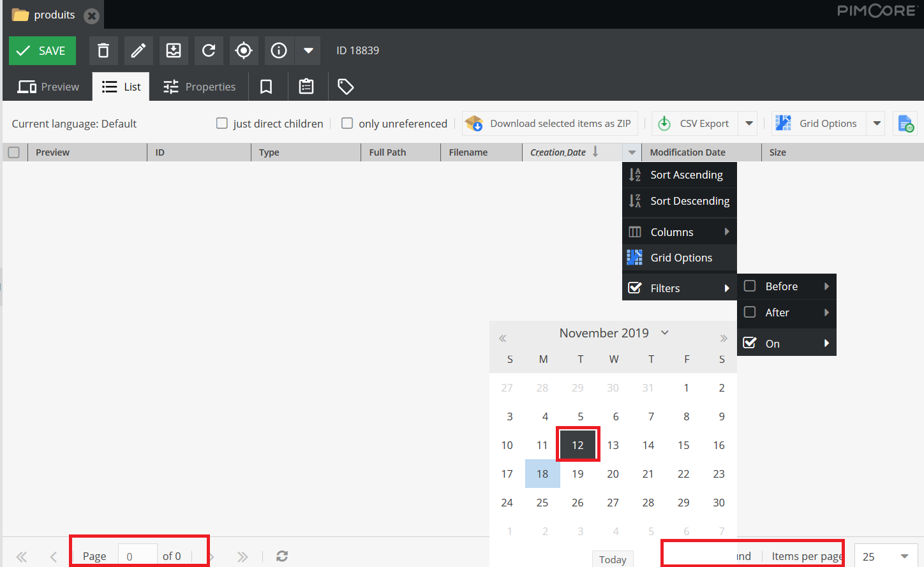Switch to the Preview tab
Image resolution: width=924 pixels, height=567 pixels.
[48, 86]
